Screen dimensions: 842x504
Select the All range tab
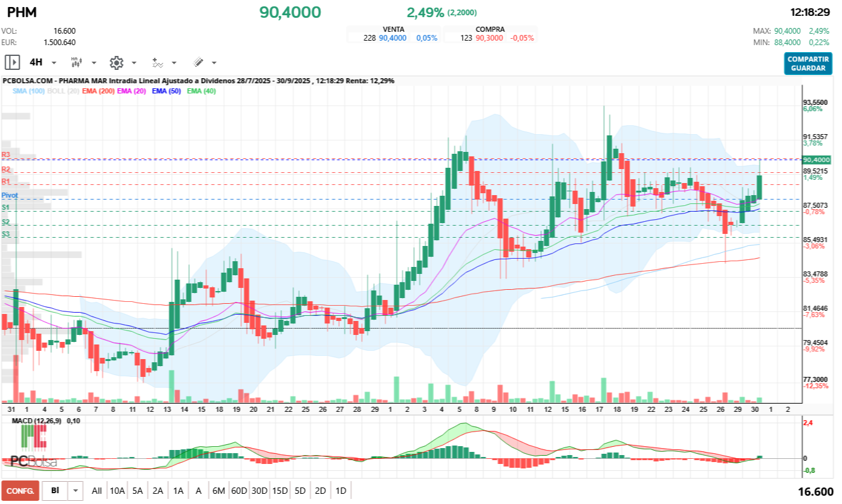pyautogui.click(x=97, y=491)
